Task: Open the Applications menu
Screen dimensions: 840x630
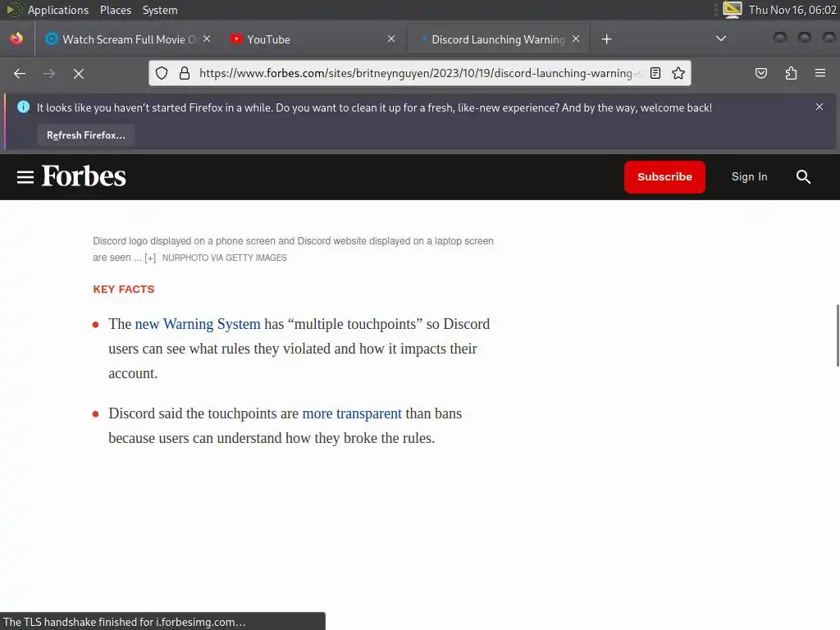Action: click(x=58, y=10)
